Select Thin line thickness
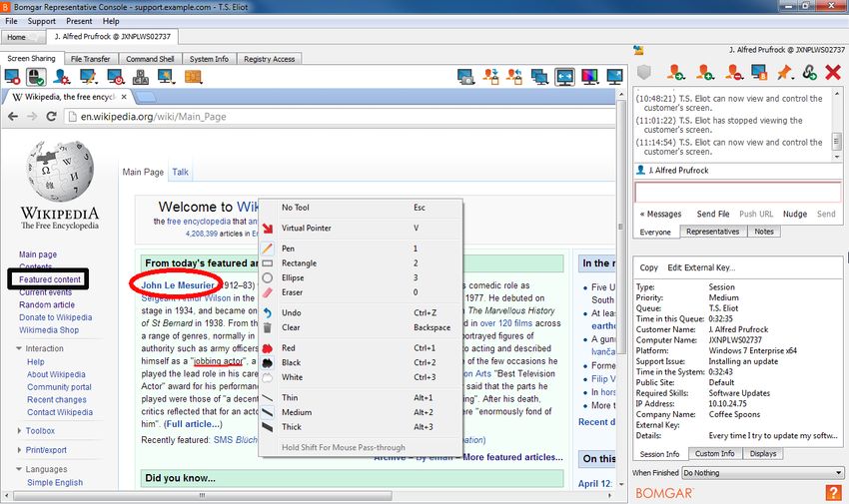The width and height of the screenshot is (849, 504). (362, 397)
